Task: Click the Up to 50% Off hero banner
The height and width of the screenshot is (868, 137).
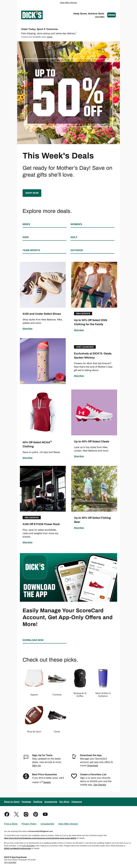Action: coord(68,93)
